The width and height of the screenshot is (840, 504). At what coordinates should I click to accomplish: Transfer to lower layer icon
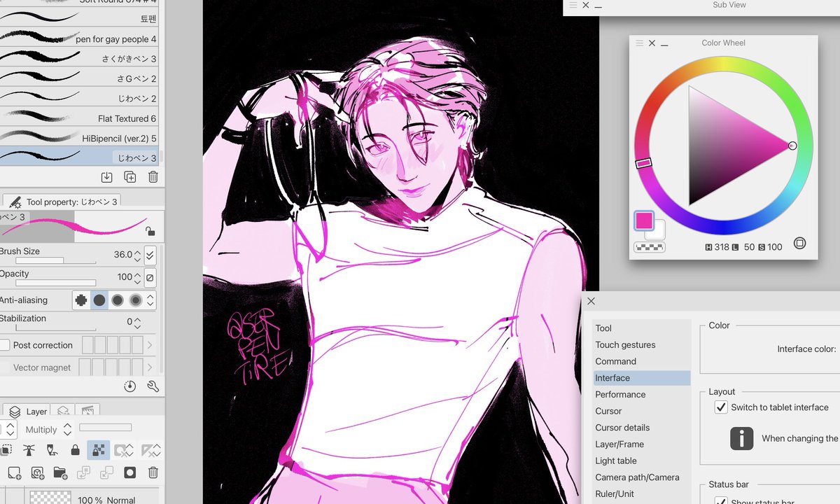pyautogui.click(x=83, y=473)
